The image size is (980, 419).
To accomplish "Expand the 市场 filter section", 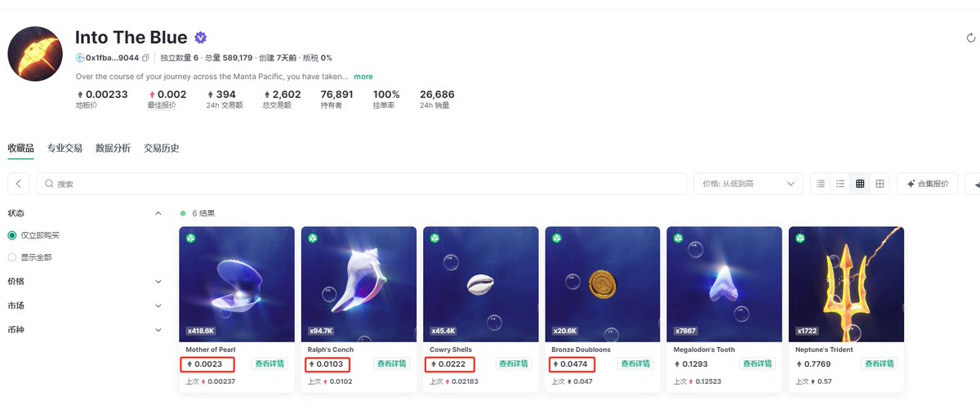I will tap(85, 305).
